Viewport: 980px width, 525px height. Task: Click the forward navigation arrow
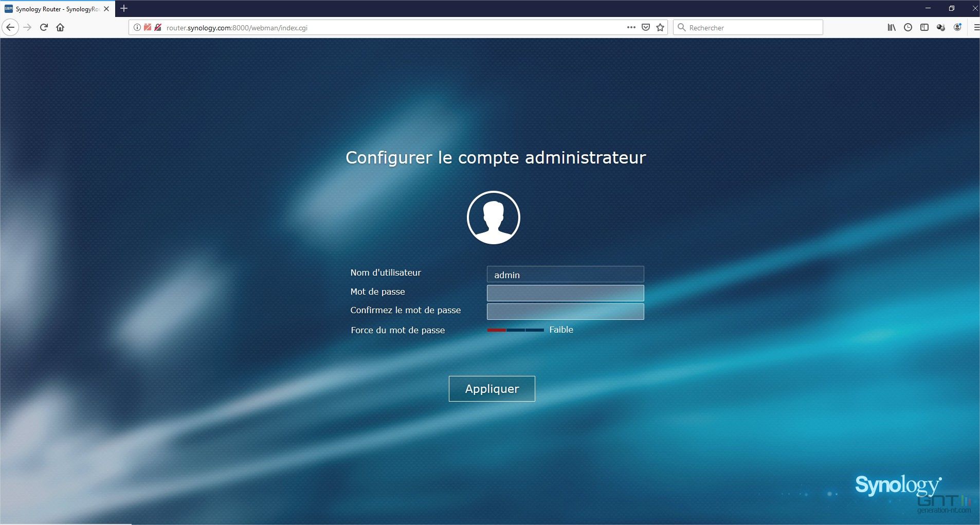pyautogui.click(x=28, y=27)
